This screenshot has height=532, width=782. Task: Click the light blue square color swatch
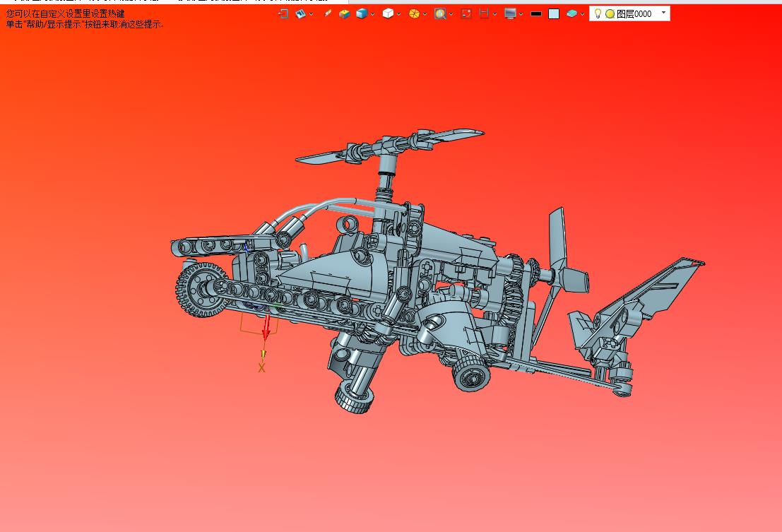(x=554, y=14)
